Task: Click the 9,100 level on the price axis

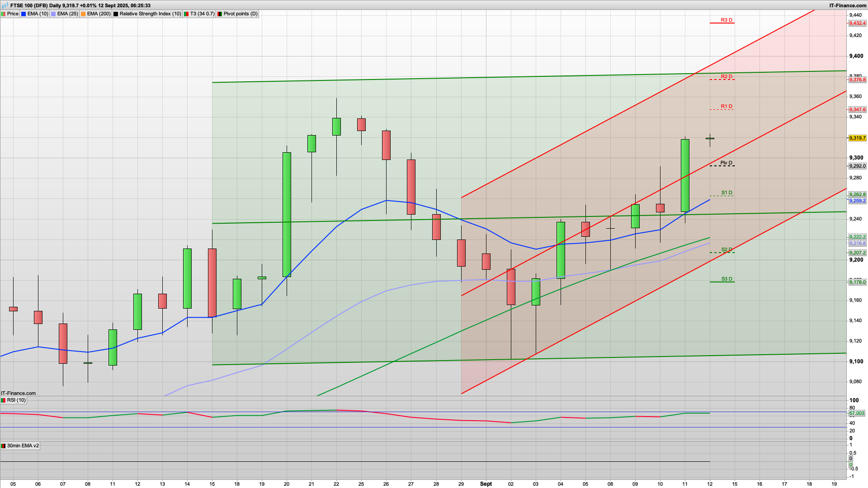Action: tap(856, 361)
